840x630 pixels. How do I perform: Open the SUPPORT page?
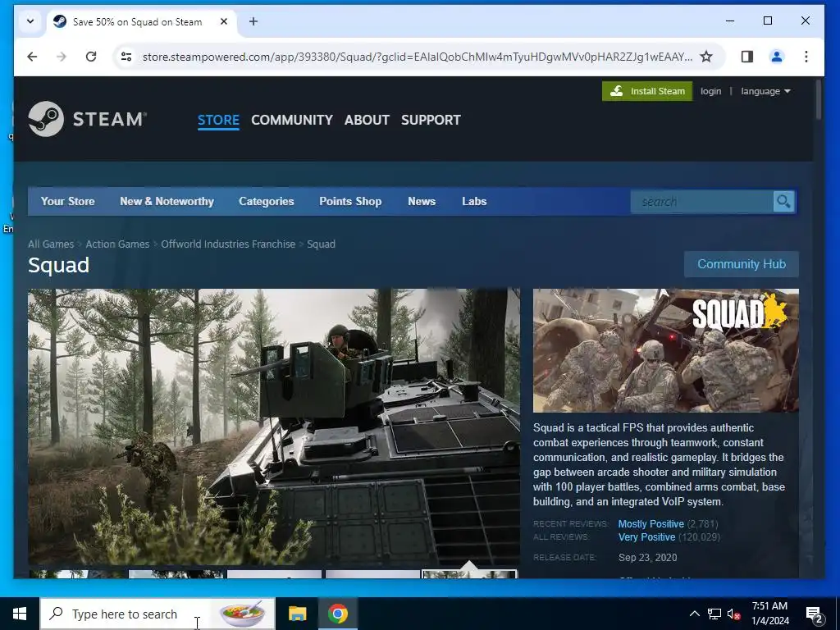tap(431, 120)
